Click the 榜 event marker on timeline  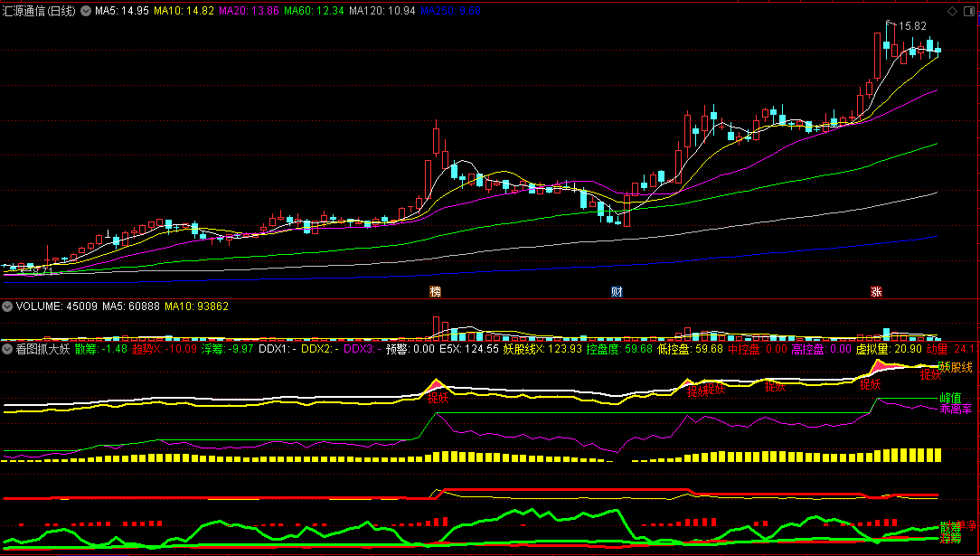coord(436,292)
